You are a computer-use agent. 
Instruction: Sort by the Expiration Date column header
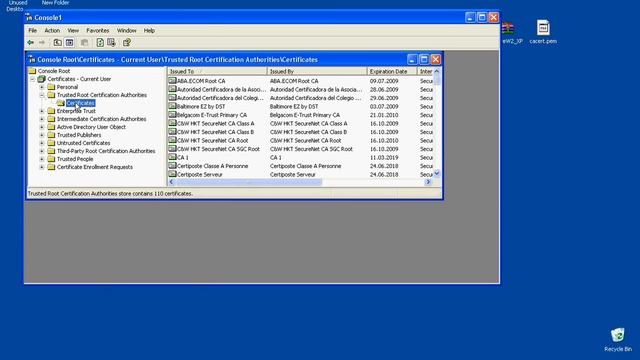point(392,71)
